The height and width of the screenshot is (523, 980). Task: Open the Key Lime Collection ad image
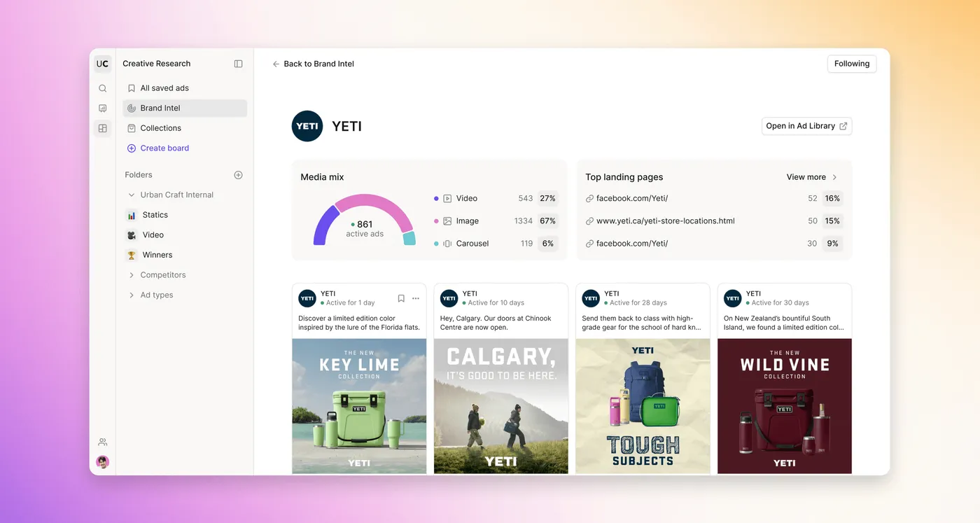coord(359,406)
